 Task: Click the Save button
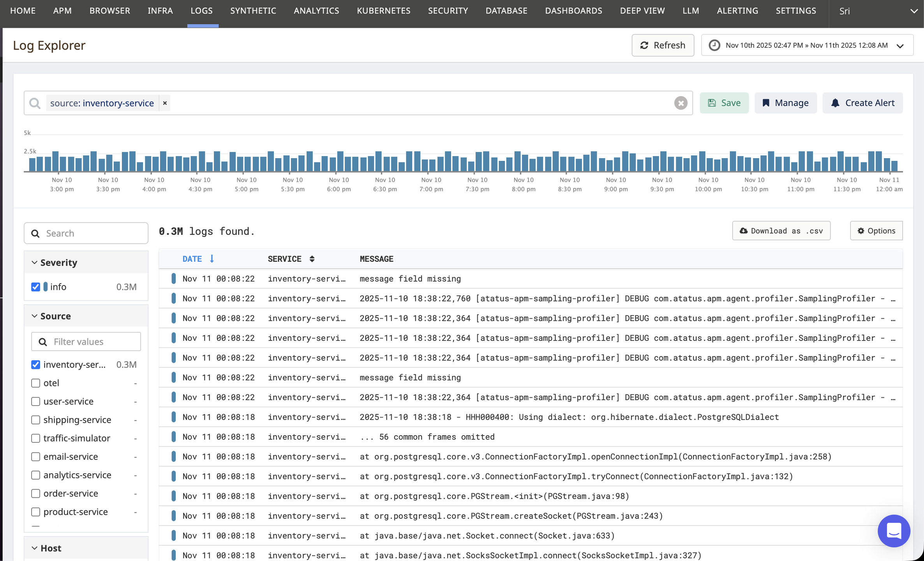tap(724, 103)
